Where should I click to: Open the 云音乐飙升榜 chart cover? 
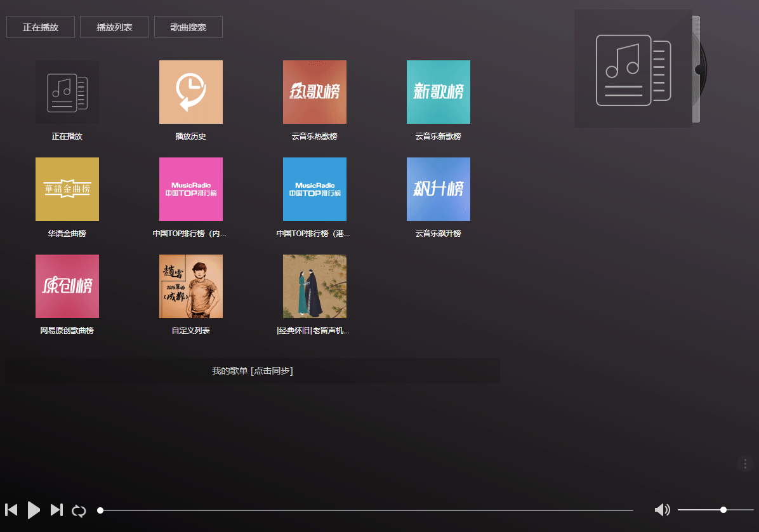[439, 189]
